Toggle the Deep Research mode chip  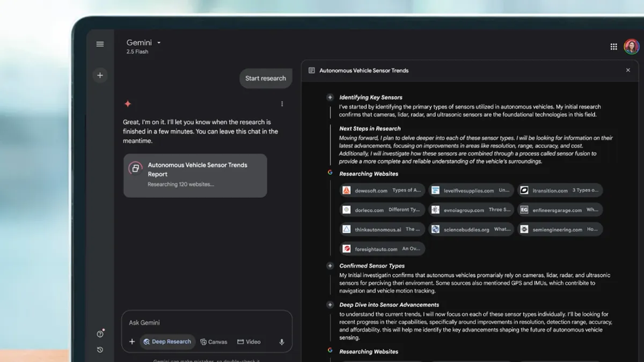coord(167,342)
